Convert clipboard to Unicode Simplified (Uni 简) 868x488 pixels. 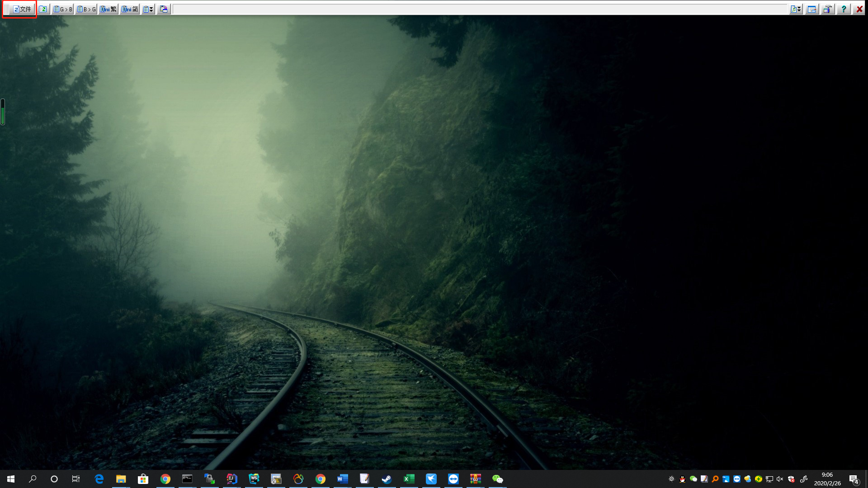point(130,9)
